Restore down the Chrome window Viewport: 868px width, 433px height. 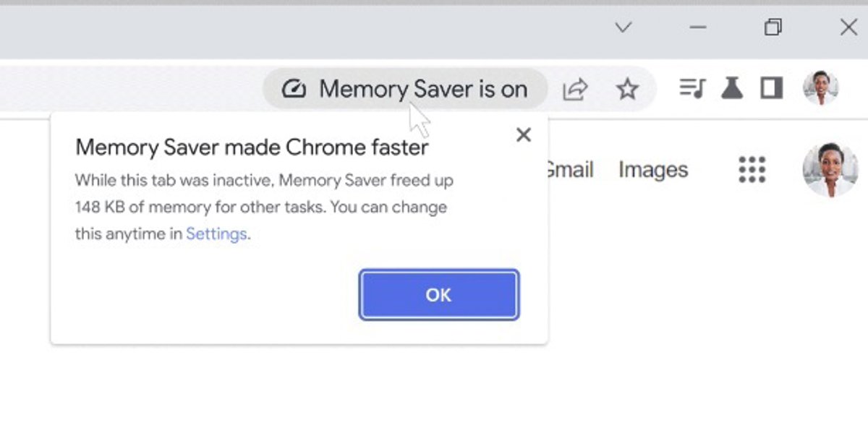coord(773,27)
